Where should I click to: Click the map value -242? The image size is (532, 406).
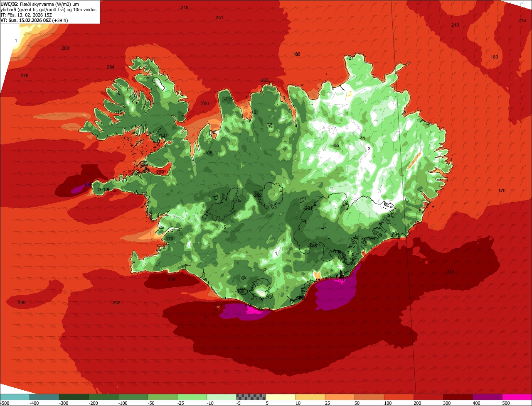tap(258, 195)
